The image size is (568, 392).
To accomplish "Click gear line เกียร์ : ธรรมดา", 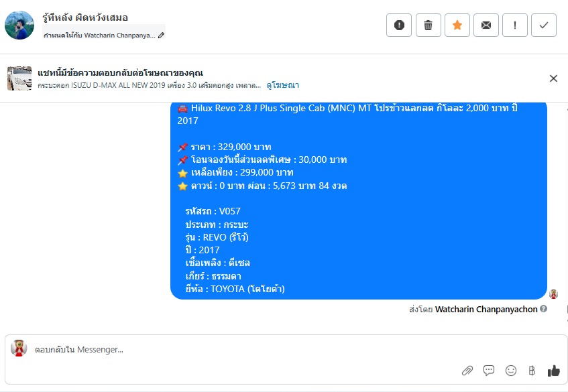I will pos(213,276).
